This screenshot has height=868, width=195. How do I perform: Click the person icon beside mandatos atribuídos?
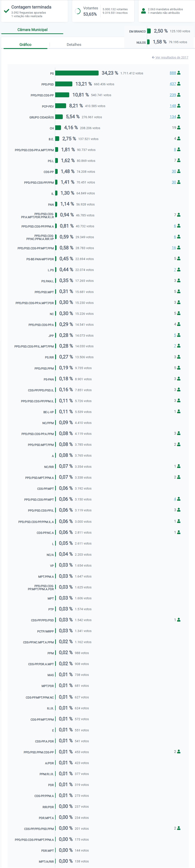(144, 11)
